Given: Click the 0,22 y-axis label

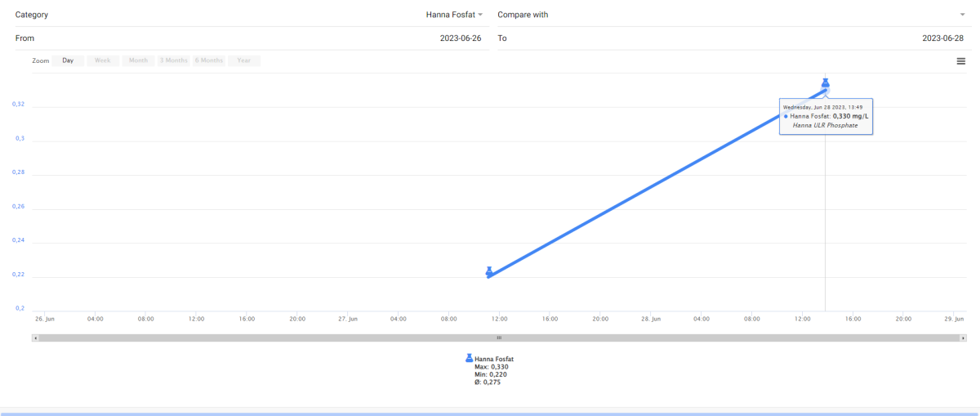Looking at the screenshot, I should click(18, 275).
